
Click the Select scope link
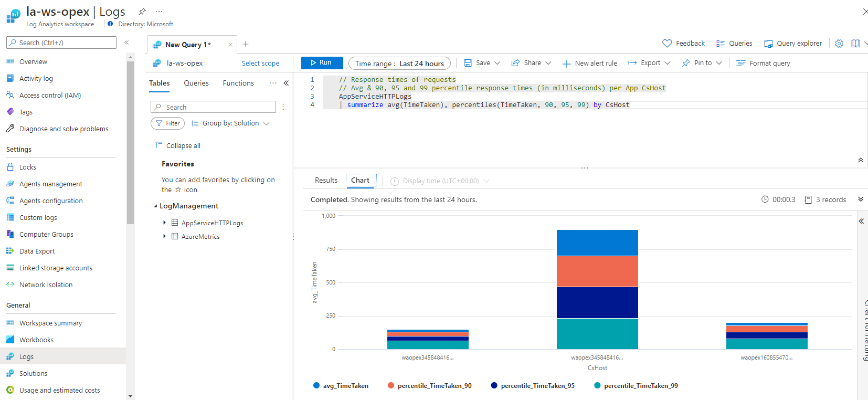point(260,64)
